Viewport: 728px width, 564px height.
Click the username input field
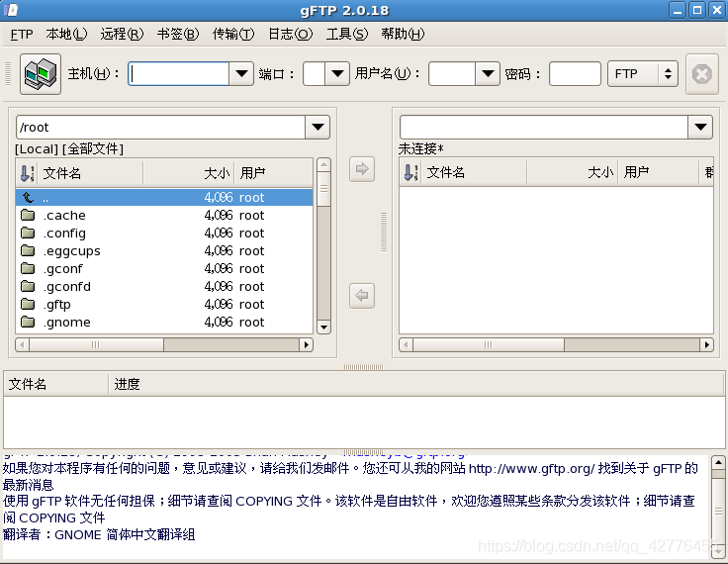tap(452, 74)
